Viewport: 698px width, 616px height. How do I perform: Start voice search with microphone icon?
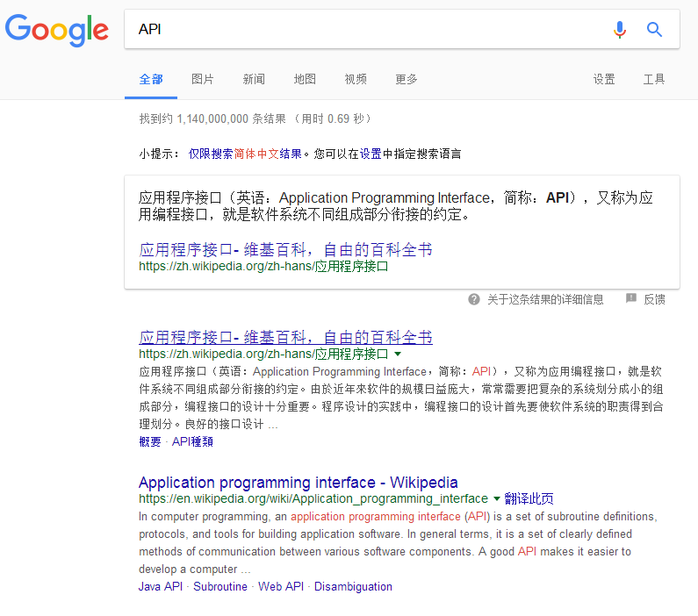pyautogui.click(x=620, y=30)
